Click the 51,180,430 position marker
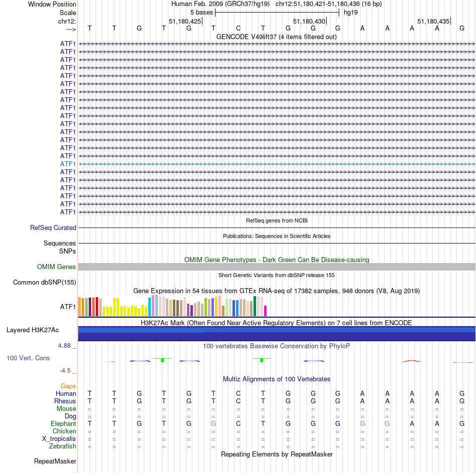 point(309,21)
